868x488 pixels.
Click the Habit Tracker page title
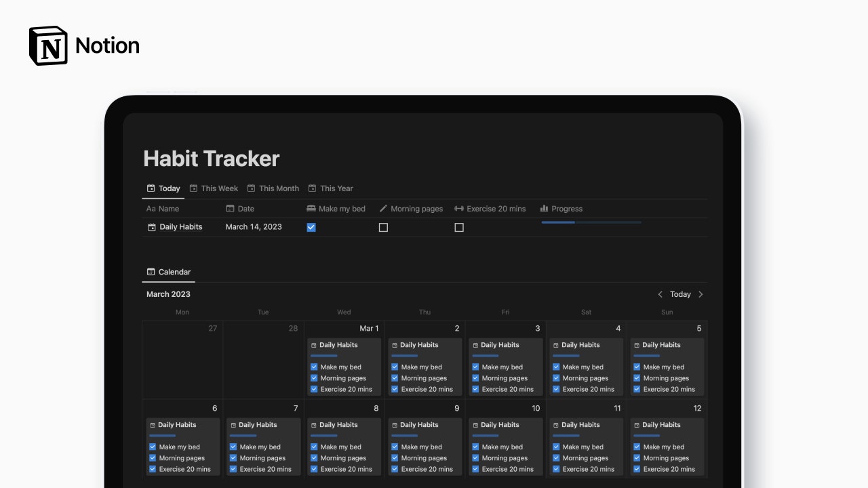tap(212, 159)
